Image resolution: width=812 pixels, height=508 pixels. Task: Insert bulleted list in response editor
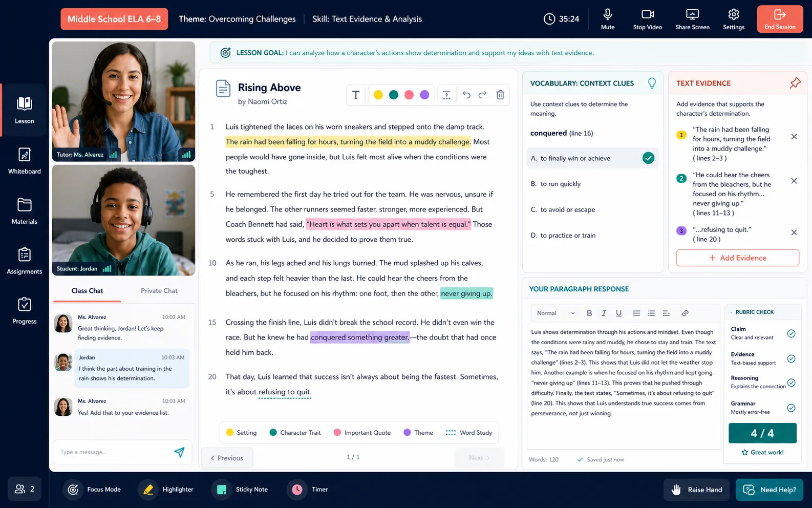(x=651, y=313)
